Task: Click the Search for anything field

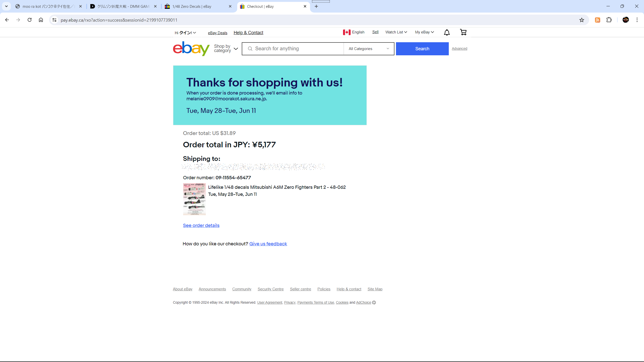Action: (x=293, y=49)
